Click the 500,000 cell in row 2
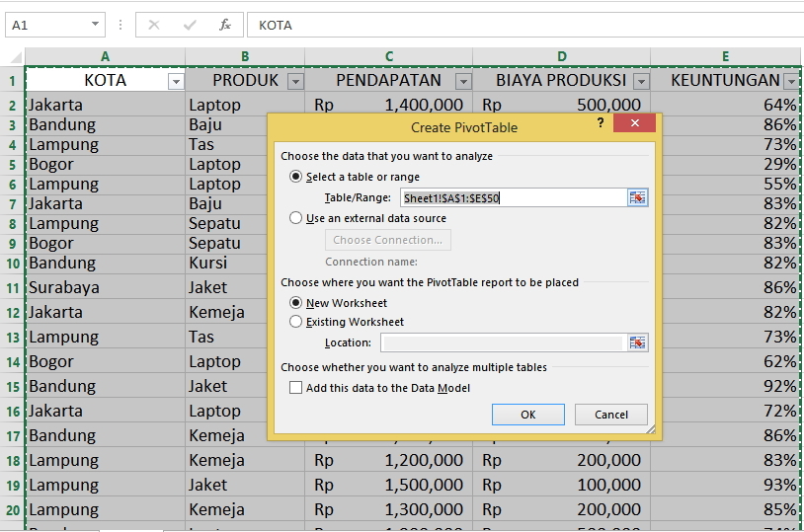Screen dimensions: 804x532 point(561,105)
